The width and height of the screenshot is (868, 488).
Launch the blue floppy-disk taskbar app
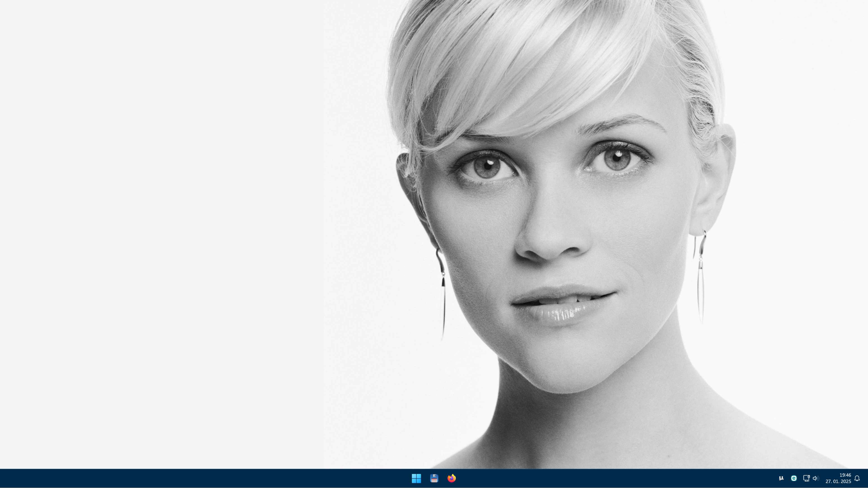(x=434, y=478)
